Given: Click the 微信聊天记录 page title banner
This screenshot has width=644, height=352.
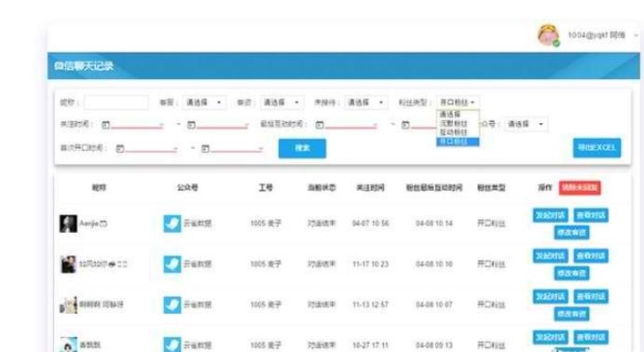Looking at the screenshot, I should pos(344,65).
